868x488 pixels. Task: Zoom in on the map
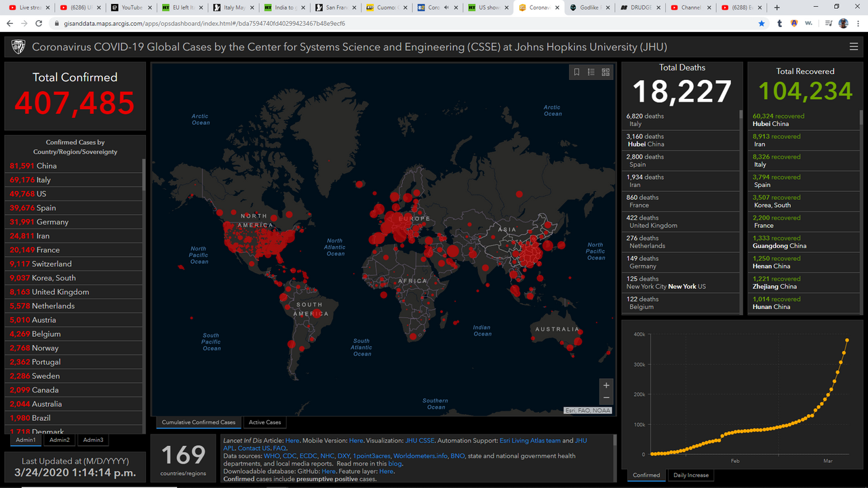pyautogui.click(x=606, y=385)
